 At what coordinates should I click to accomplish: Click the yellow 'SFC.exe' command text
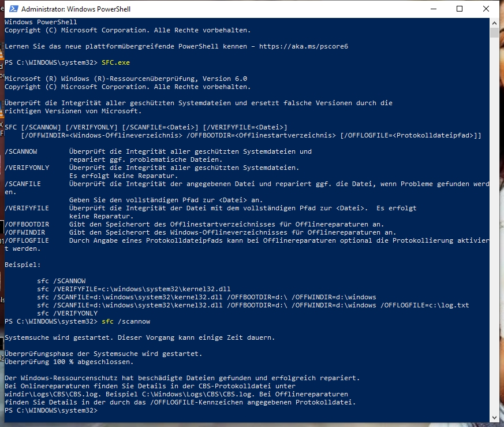coord(115,62)
